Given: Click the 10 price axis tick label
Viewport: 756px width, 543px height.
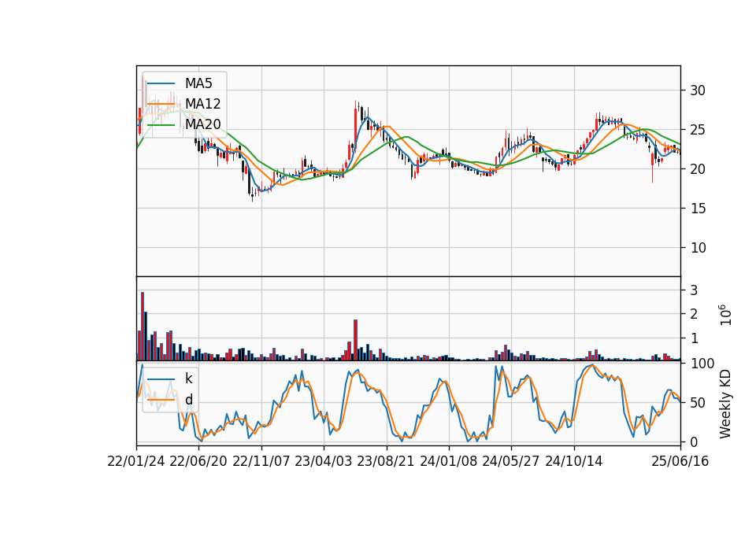Looking at the screenshot, I should pos(698,248).
